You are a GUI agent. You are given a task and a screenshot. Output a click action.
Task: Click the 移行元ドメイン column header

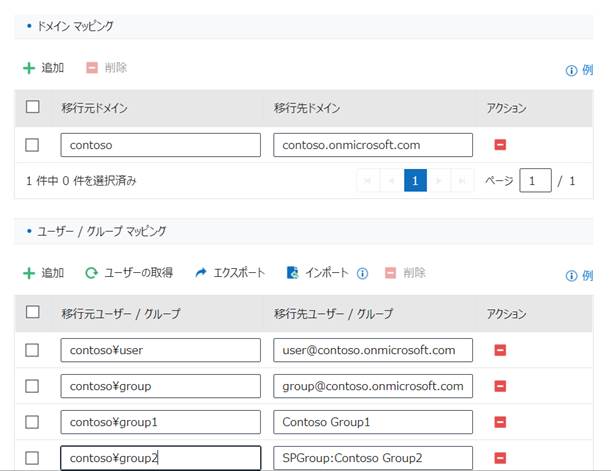[x=94, y=108]
